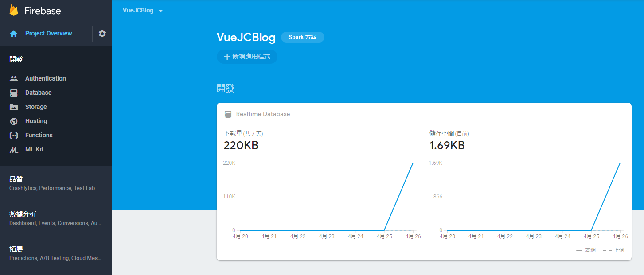Click the Hosting globe icon
Viewport: 644px width, 275px height.
(14, 121)
